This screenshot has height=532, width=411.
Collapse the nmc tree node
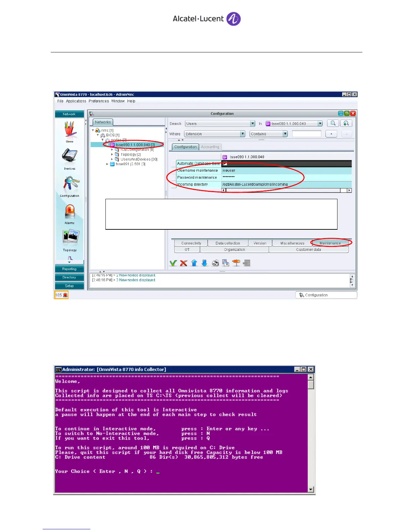(93, 130)
